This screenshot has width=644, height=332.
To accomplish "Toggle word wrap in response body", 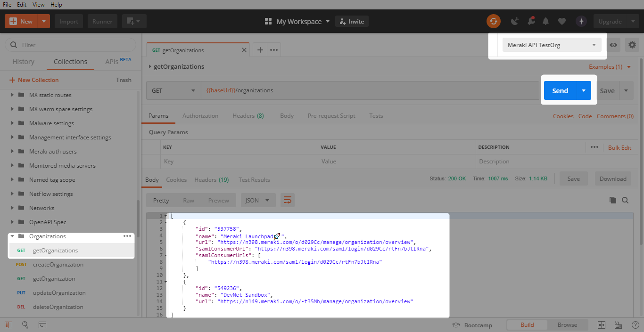I will coord(288,200).
